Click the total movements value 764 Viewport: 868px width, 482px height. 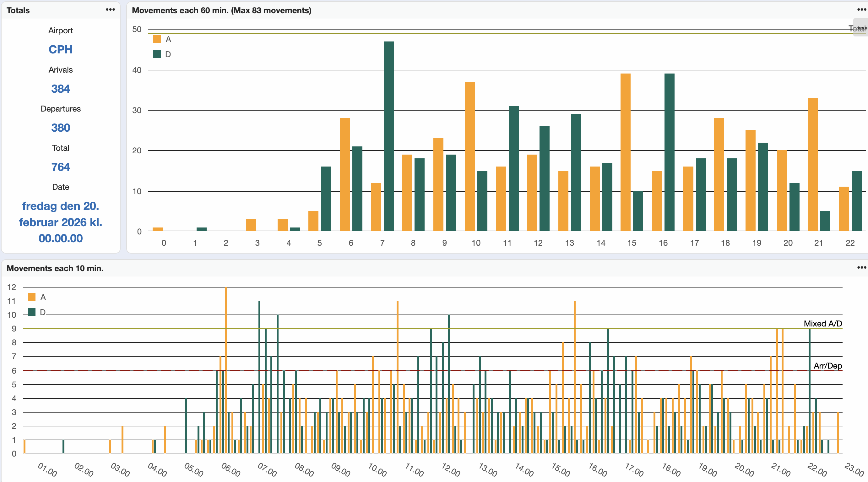(x=61, y=167)
